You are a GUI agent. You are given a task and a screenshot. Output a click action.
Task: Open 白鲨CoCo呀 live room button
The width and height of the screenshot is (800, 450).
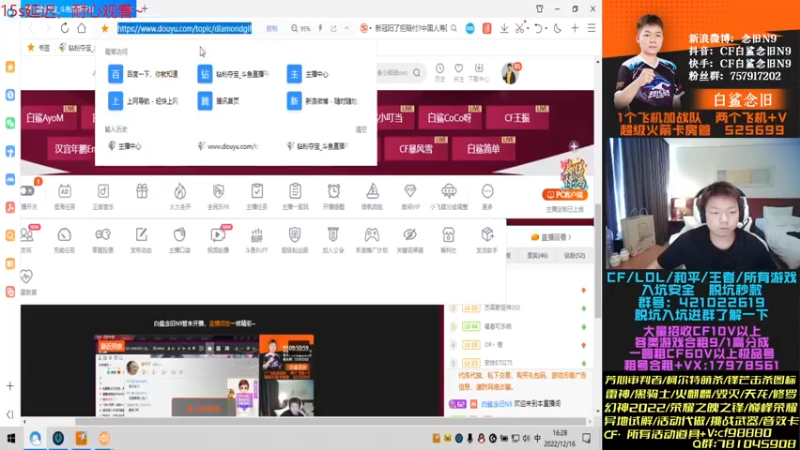[x=449, y=118]
